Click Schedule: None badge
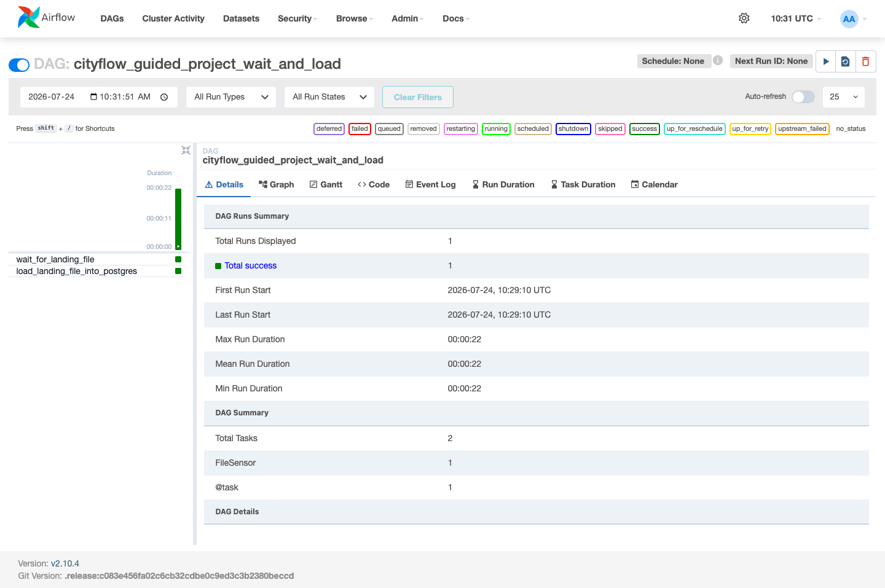Image resolution: width=885 pixels, height=588 pixels. pyautogui.click(x=674, y=61)
